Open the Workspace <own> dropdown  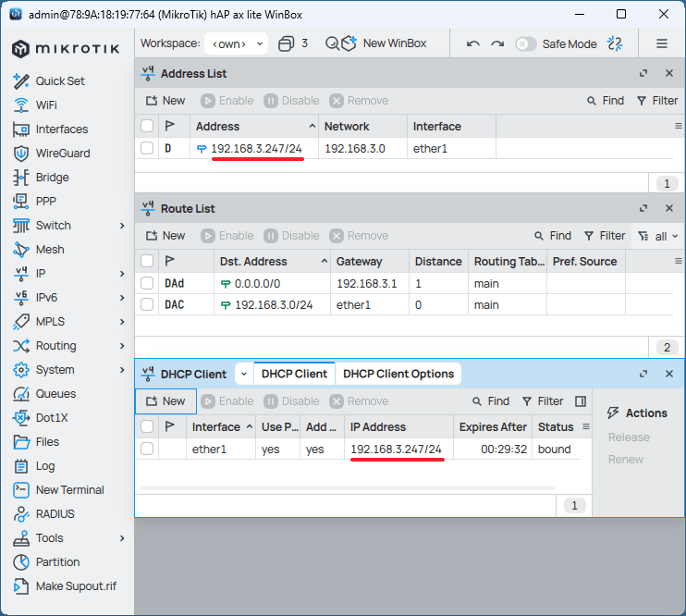click(x=236, y=43)
